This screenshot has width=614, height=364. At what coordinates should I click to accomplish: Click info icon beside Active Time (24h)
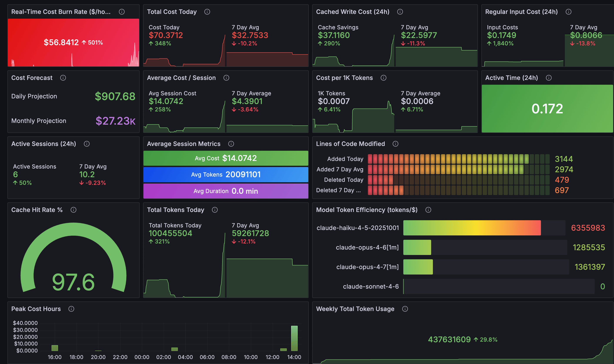pyautogui.click(x=549, y=78)
